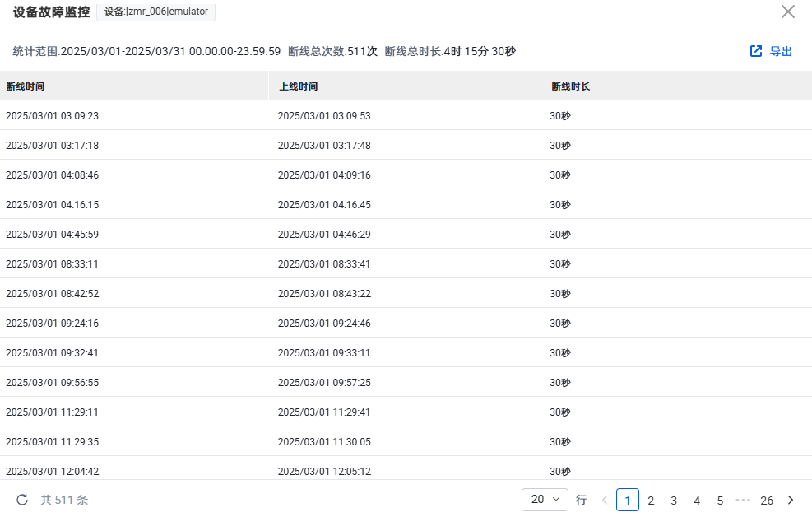Select page 1 in pagination
Viewport: 812px width, 517px height.
click(x=628, y=500)
